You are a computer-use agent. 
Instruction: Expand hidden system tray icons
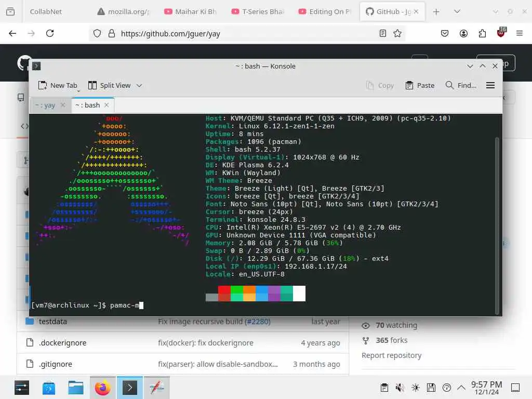point(461,388)
